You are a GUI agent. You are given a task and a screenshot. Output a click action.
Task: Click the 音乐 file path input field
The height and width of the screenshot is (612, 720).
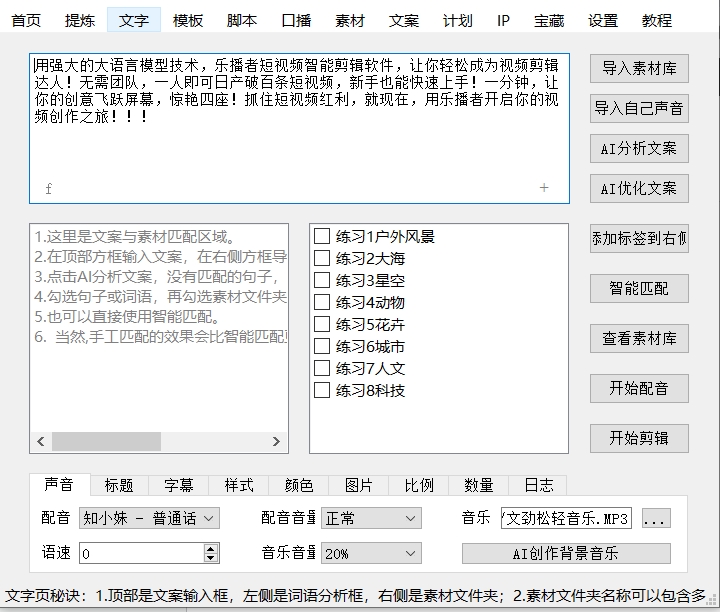(566, 519)
